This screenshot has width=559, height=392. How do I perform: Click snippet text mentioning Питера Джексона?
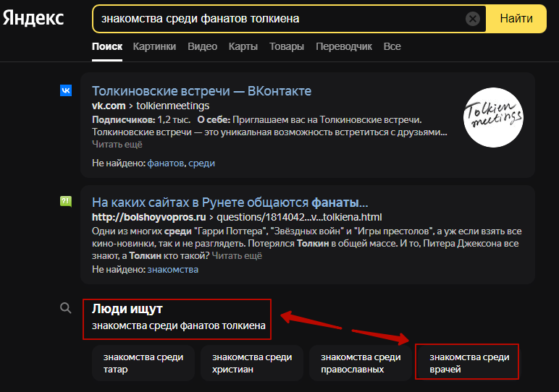coord(305,244)
